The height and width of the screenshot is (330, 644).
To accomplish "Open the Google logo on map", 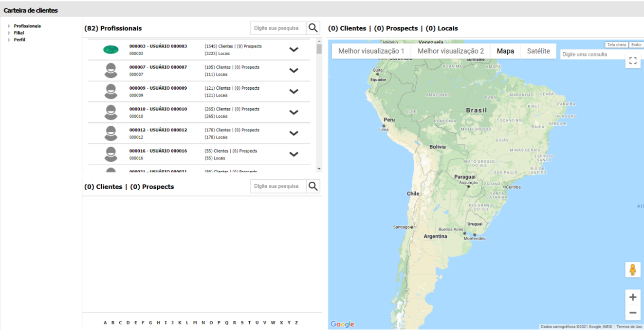I will coord(342,324).
